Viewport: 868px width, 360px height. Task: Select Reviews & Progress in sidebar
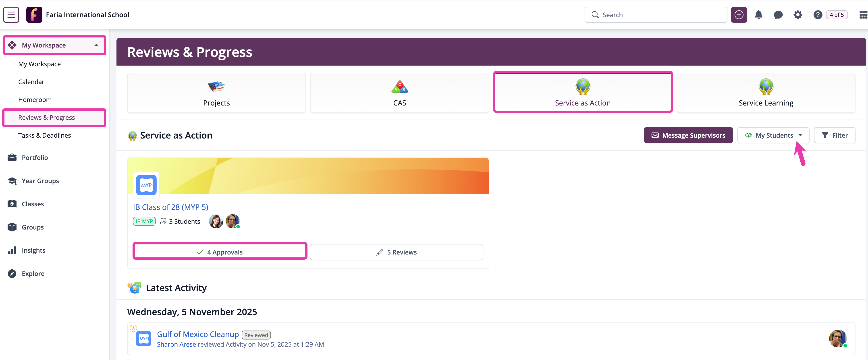[54, 118]
